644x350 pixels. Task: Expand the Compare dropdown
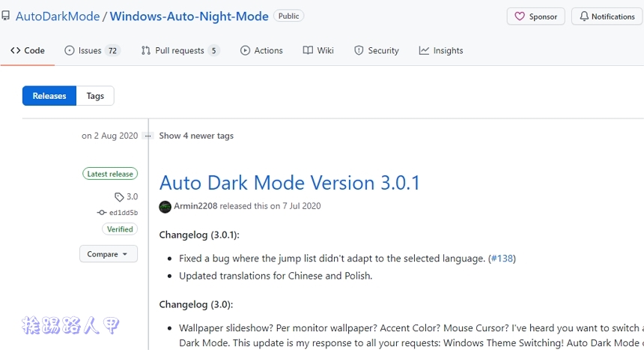click(109, 254)
